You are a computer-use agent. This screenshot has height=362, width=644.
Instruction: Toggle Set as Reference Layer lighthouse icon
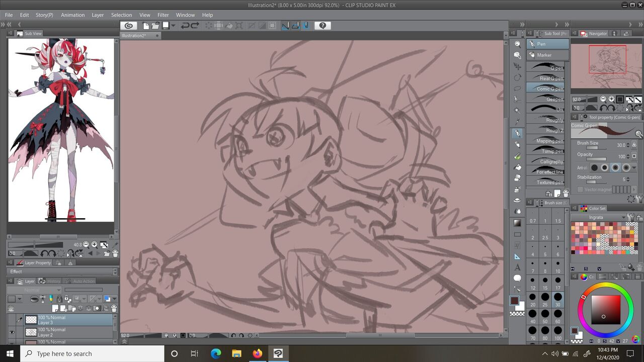tap(43, 299)
